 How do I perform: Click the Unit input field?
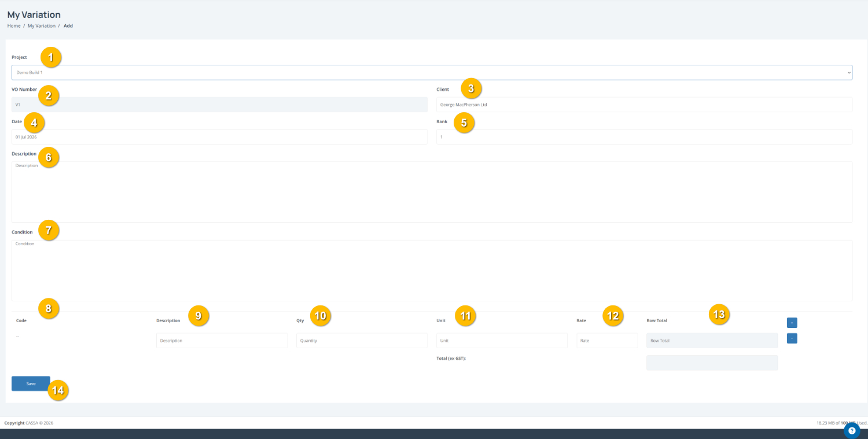point(502,341)
